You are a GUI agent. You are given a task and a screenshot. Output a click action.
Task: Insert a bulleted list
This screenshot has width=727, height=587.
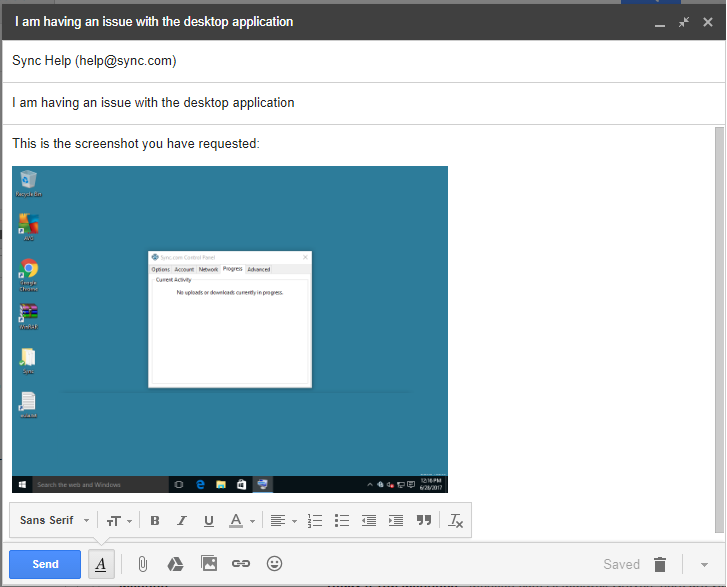[x=342, y=521]
